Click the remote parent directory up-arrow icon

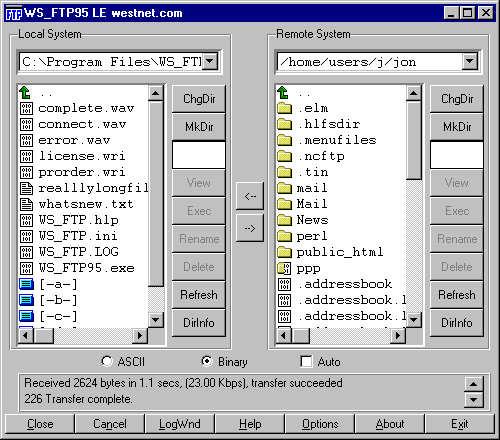pyautogui.click(x=283, y=93)
